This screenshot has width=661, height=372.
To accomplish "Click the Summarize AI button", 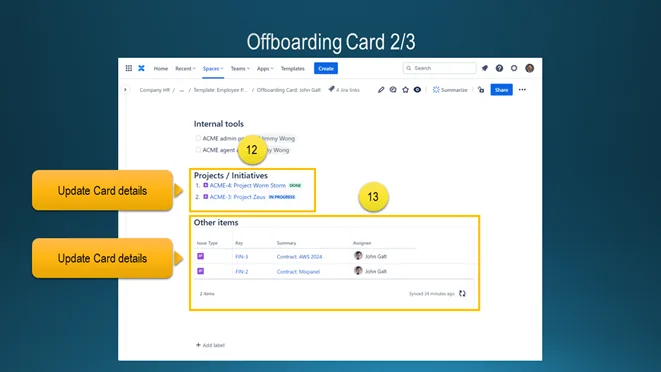I will [450, 90].
